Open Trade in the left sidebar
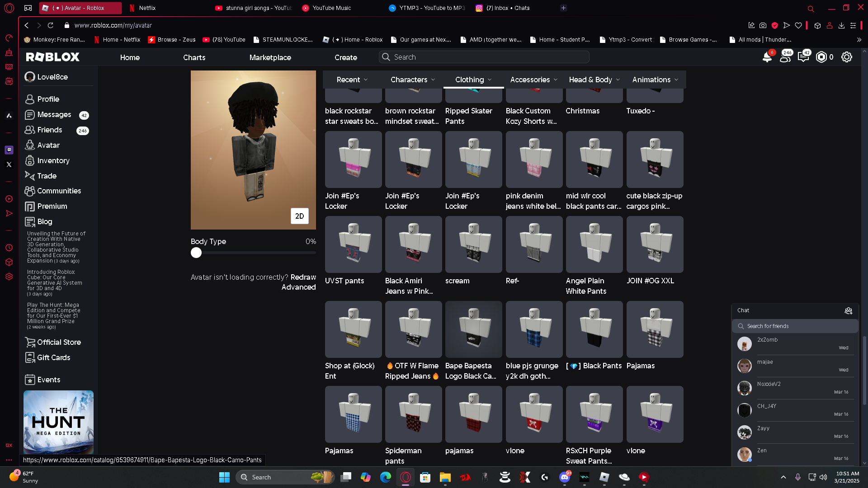Viewport: 868px width, 488px height. pyautogui.click(x=47, y=176)
